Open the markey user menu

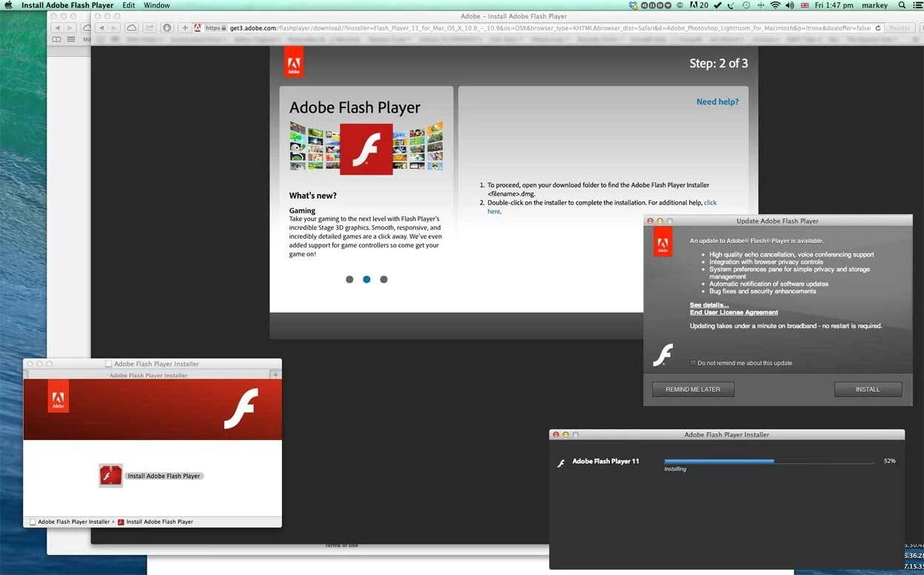click(x=875, y=5)
